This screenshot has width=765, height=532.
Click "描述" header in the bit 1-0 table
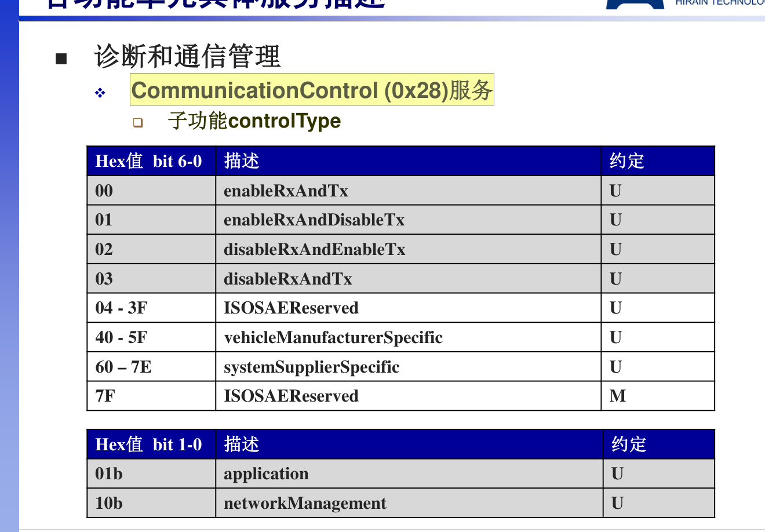point(410,444)
